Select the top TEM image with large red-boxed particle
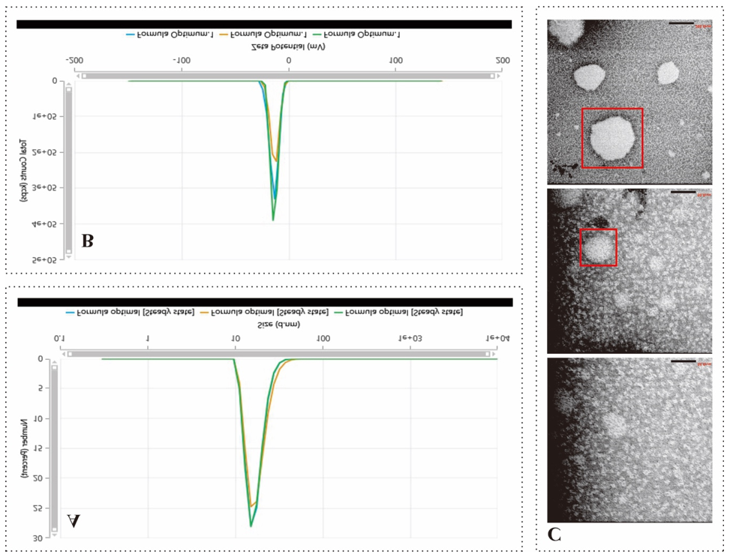The width and height of the screenshot is (730, 560). pyautogui.click(x=629, y=101)
